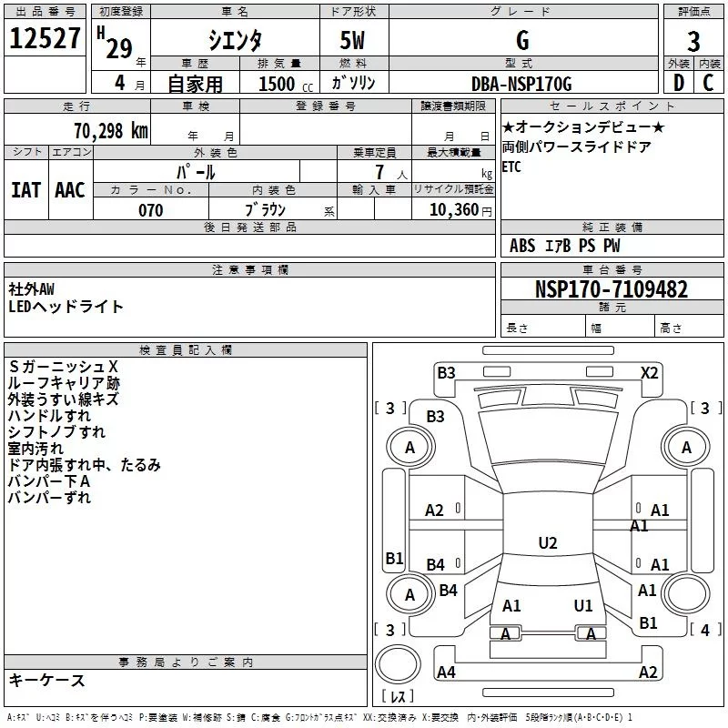Click the lot number 12527
Screen dimensions: 728x728
[x=45, y=40]
